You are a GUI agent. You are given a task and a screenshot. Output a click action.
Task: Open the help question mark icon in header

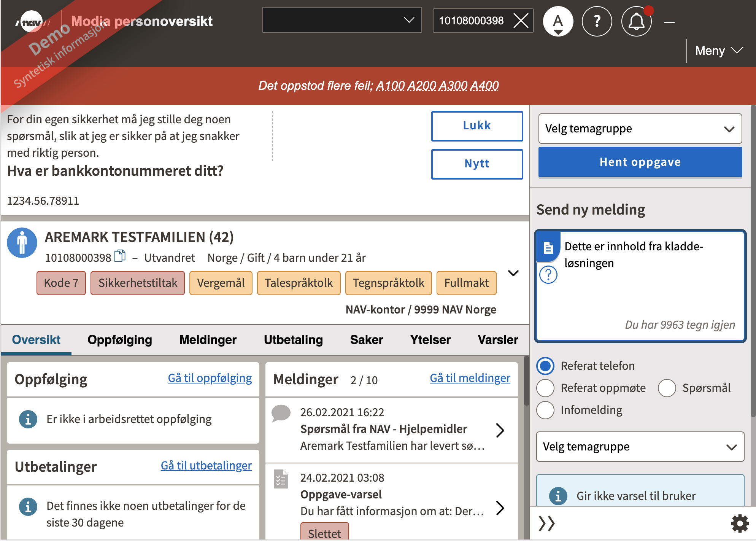click(597, 21)
